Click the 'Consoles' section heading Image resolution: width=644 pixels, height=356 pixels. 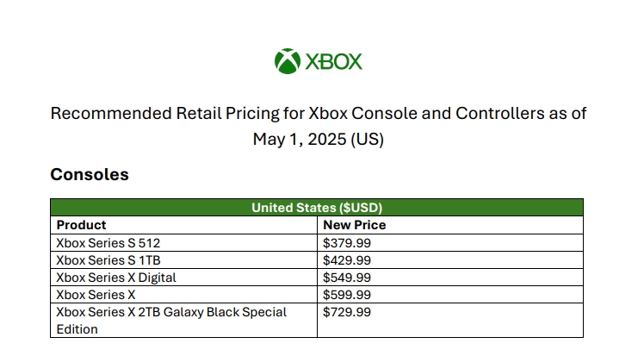pos(90,175)
